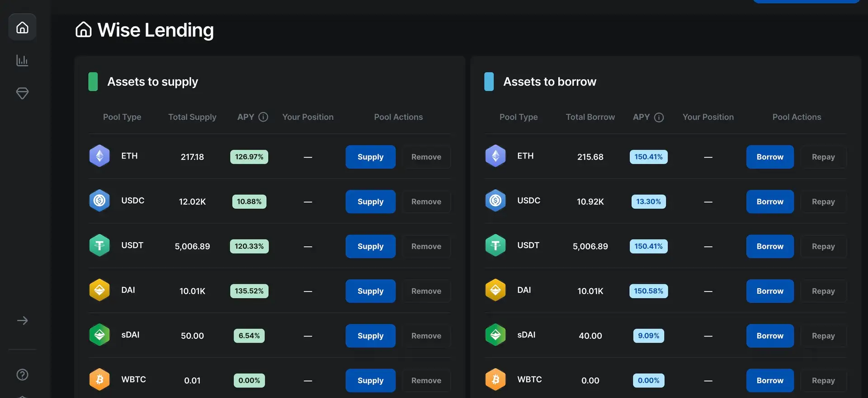868x398 pixels.
Task: Click the APY info icon under Assets to supply
Action: 263,117
